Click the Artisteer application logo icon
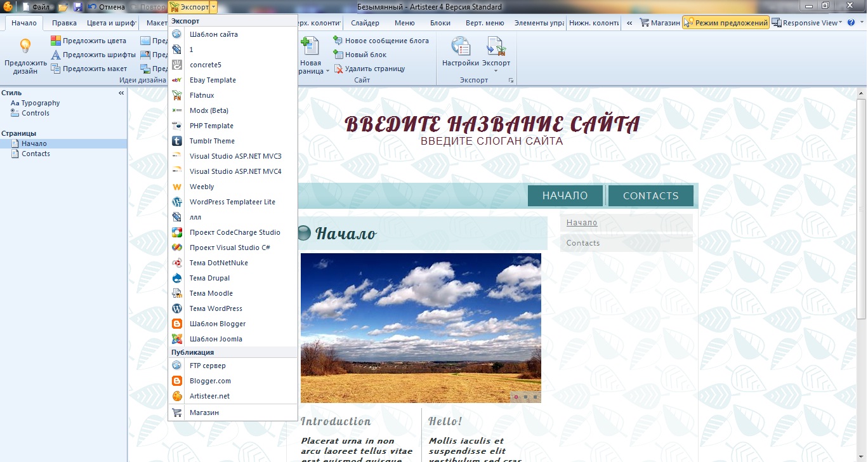 pos(8,7)
